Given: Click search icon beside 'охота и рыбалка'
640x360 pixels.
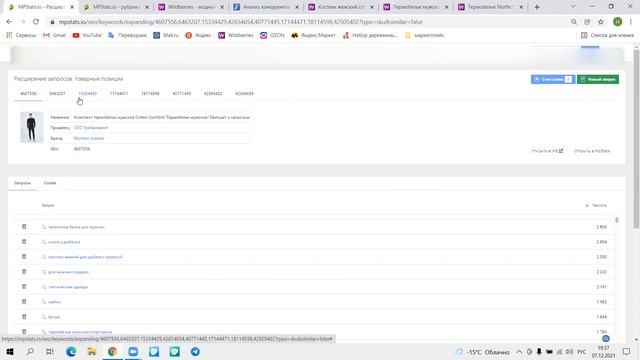Looking at the screenshot, I should 44,242.
